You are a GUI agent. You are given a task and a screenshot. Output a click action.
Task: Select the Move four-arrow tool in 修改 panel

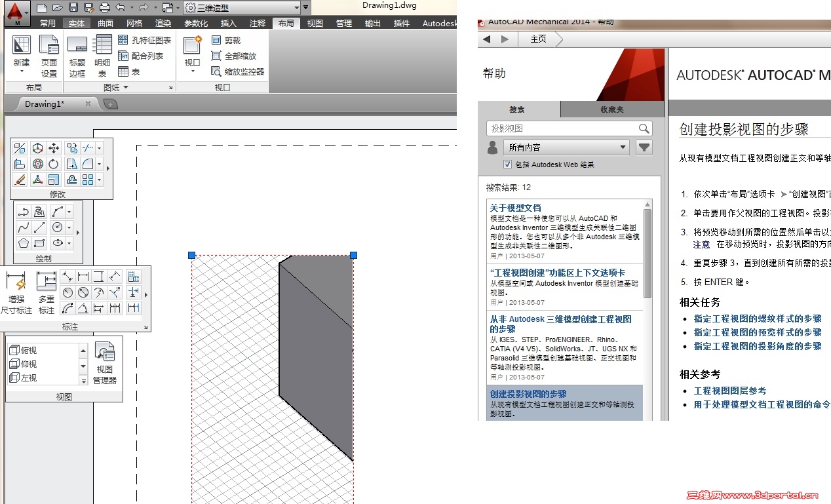pyautogui.click(x=54, y=148)
